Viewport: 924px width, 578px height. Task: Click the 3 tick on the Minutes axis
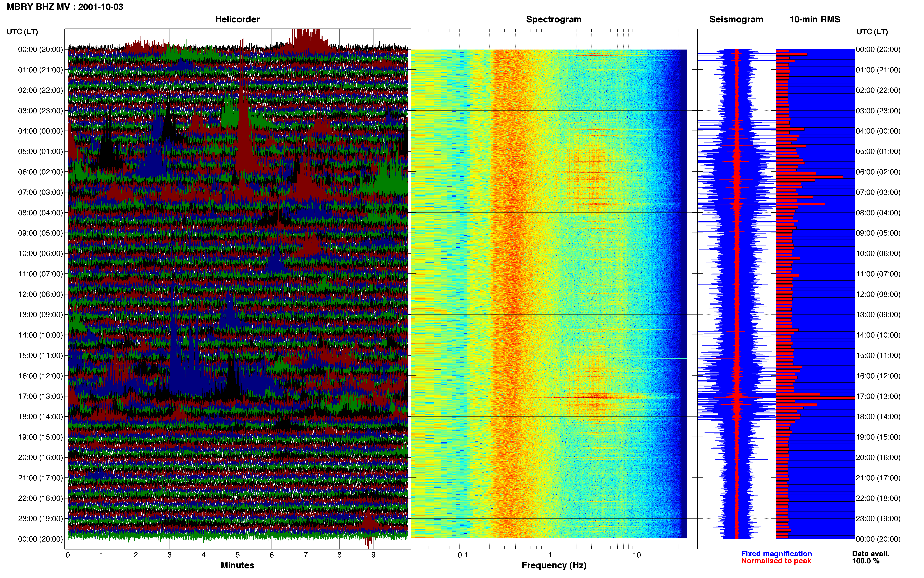[x=170, y=555]
